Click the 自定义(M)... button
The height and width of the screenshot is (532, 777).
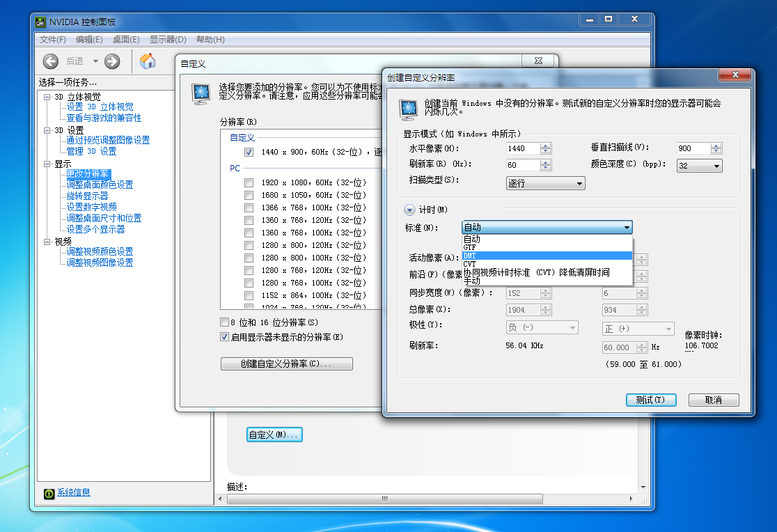(x=274, y=435)
